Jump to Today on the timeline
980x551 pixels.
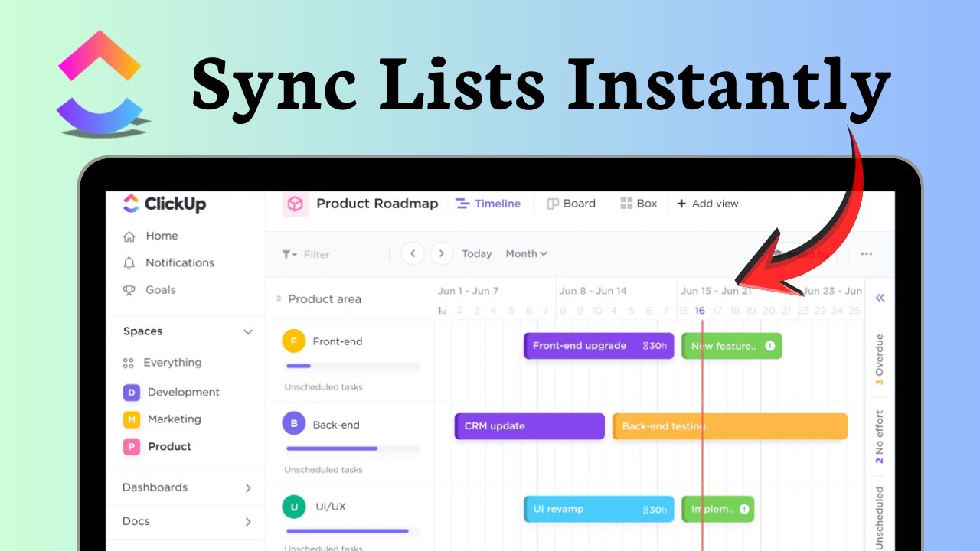coord(476,254)
